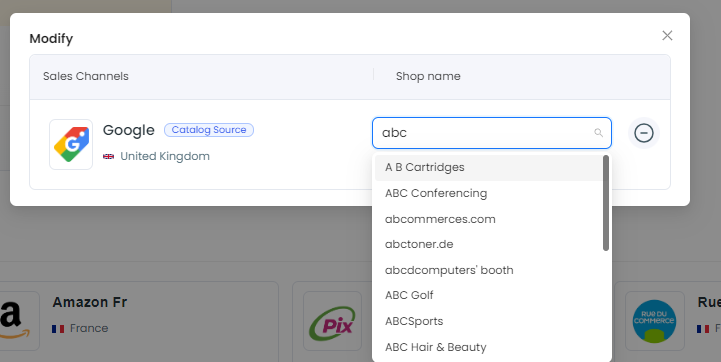The width and height of the screenshot is (721, 362).
Task: Open the Amazon Fr channel card
Action: (139, 322)
